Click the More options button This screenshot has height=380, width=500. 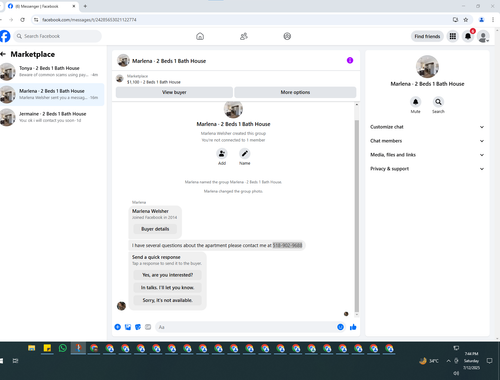[295, 92]
